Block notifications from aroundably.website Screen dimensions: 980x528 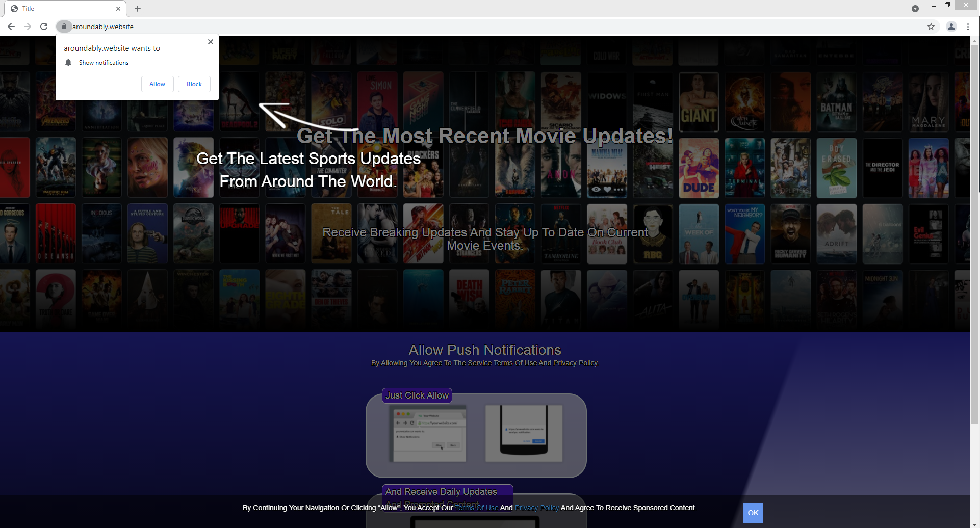(x=194, y=84)
